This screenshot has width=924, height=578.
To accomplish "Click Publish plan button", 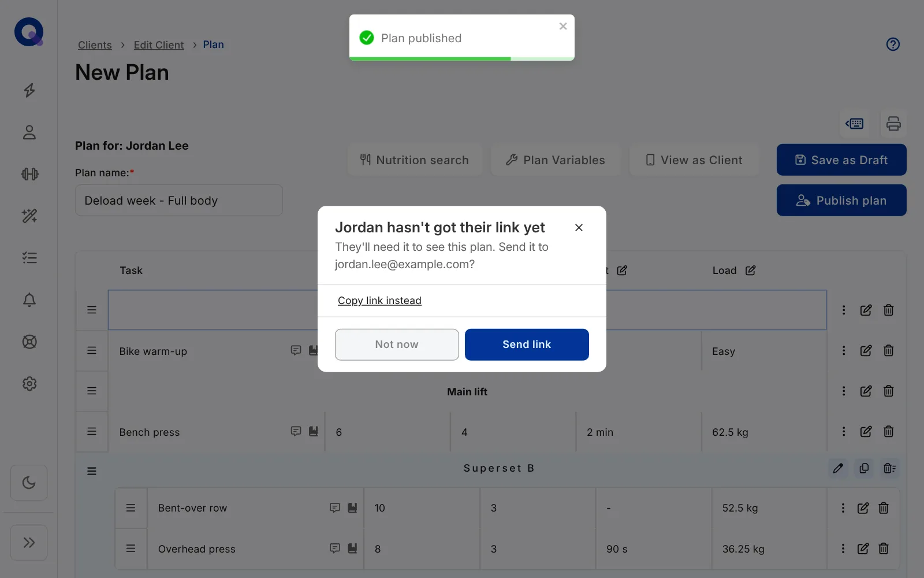I will 841,201.
